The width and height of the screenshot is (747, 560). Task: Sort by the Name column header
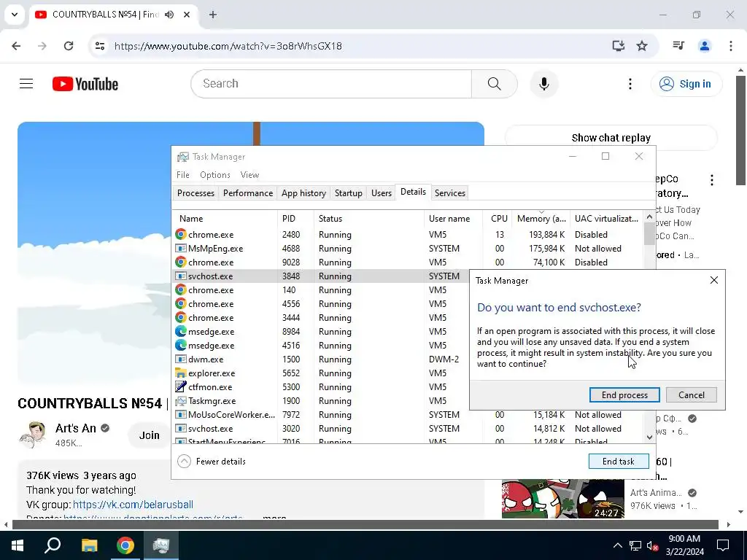(x=225, y=219)
